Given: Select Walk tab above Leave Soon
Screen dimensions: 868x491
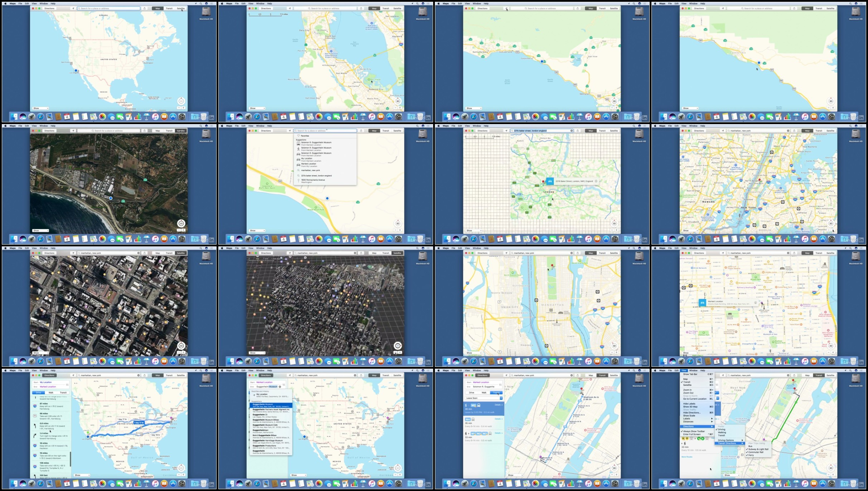Looking at the screenshot, I should point(484,393).
